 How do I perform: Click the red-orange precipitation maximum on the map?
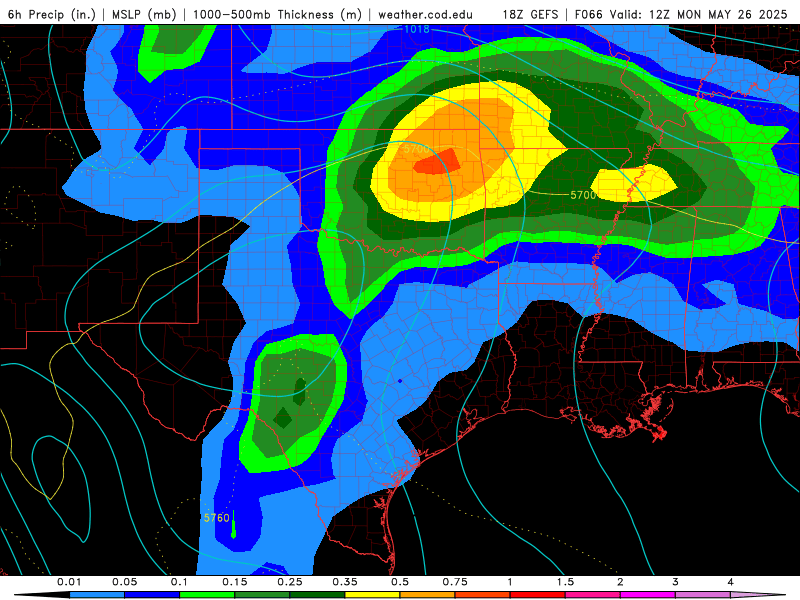[x=437, y=162]
